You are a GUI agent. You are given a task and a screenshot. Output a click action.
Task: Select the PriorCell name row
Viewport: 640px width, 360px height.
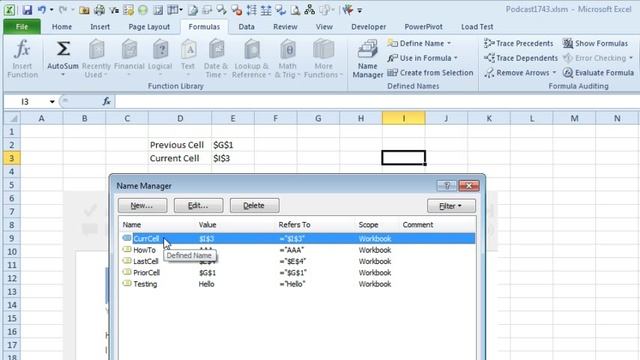pyautogui.click(x=298, y=273)
